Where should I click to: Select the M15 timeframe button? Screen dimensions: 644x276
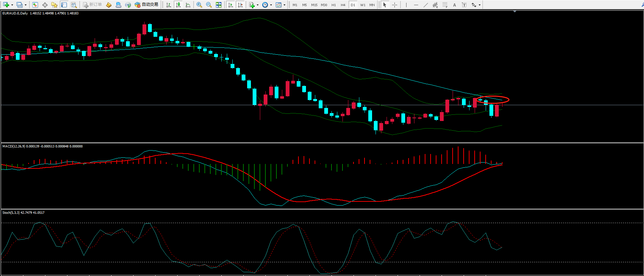pos(314,5)
